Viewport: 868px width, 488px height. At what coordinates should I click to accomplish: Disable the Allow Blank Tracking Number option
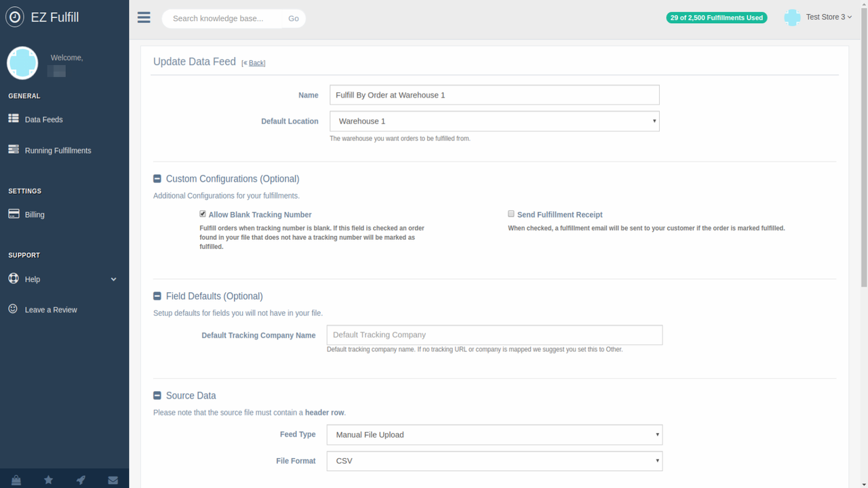point(202,213)
